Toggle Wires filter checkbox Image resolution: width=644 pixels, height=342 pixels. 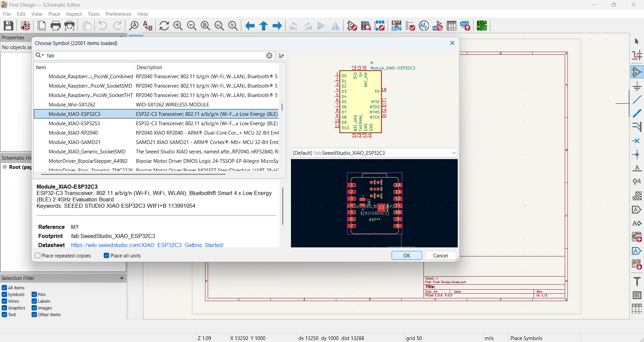click(x=4, y=301)
